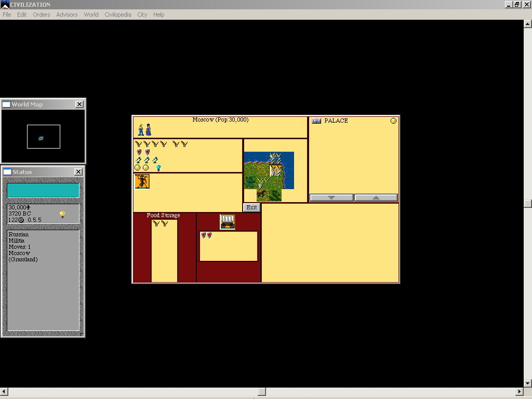Click the vertical scrollbar thumb

(528, 203)
